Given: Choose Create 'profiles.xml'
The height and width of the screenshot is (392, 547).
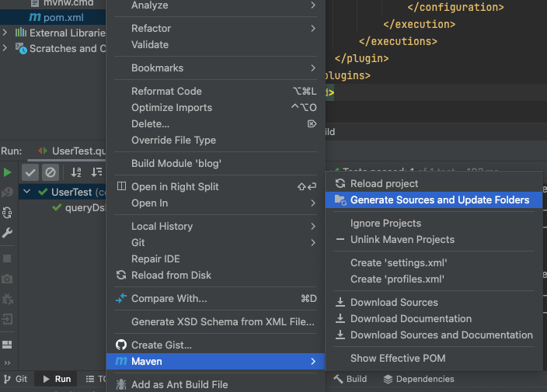Looking at the screenshot, I should point(434,279).
